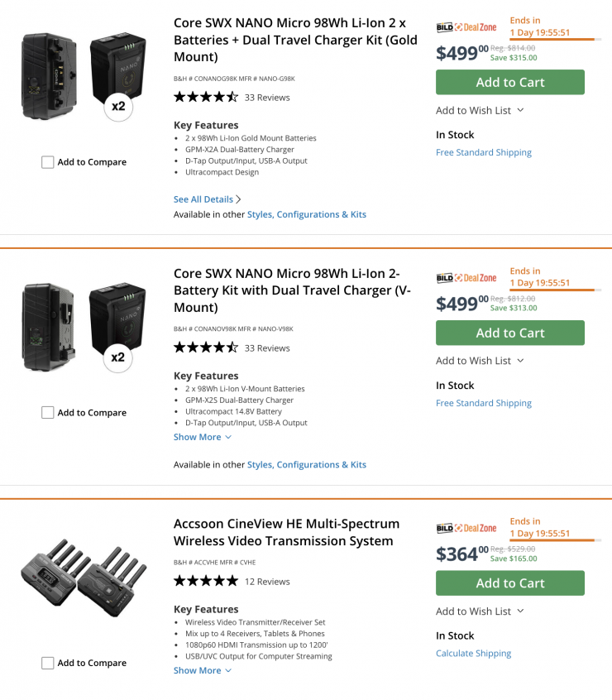Screen dimensions: 612x700
Task: Check Add to Compare for Gold Mount kit
Action: [x=48, y=162]
